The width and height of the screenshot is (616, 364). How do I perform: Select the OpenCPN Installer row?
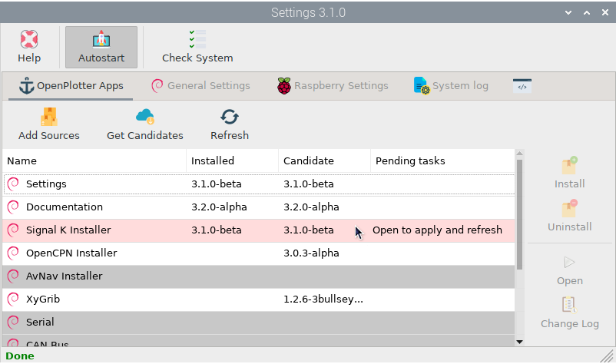tap(259, 253)
